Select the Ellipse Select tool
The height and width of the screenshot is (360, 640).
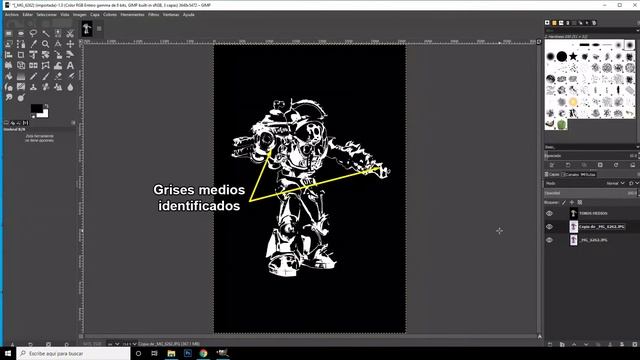pos(21,33)
